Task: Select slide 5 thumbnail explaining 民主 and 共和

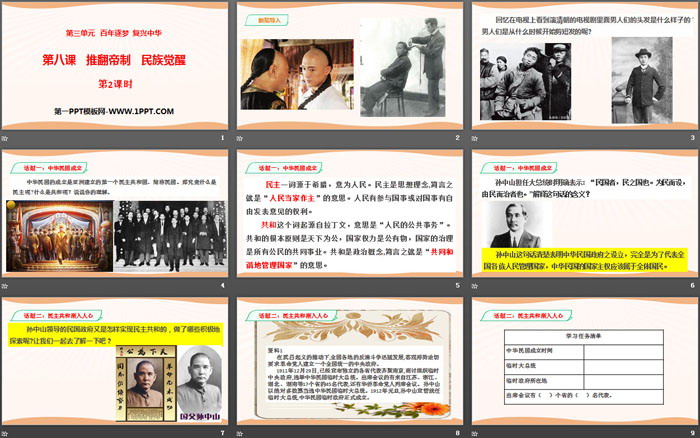Action: tap(350, 213)
